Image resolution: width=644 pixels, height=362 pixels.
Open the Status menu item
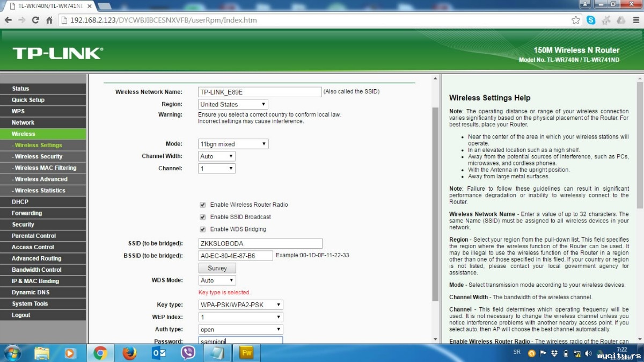point(43,89)
